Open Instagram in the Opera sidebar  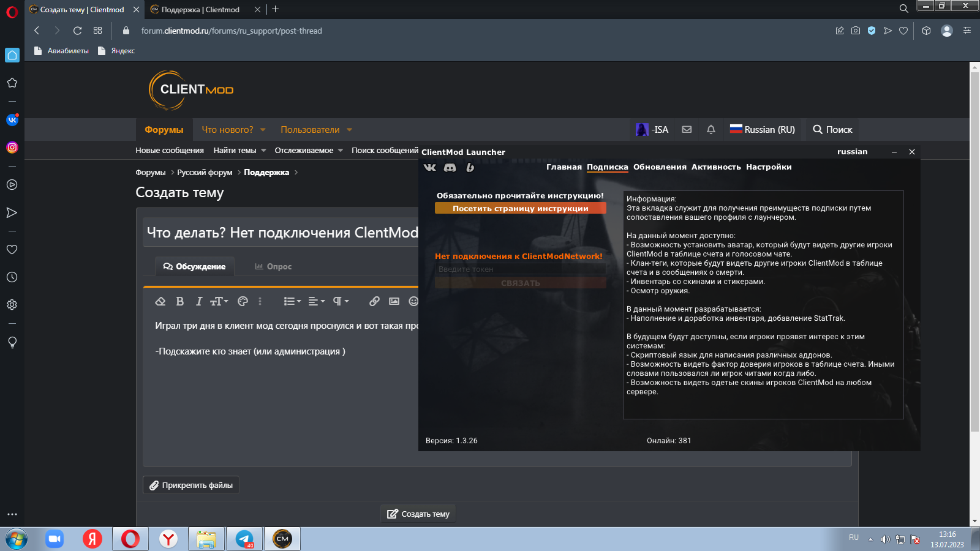pyautogui.click(x=12, y=148)
